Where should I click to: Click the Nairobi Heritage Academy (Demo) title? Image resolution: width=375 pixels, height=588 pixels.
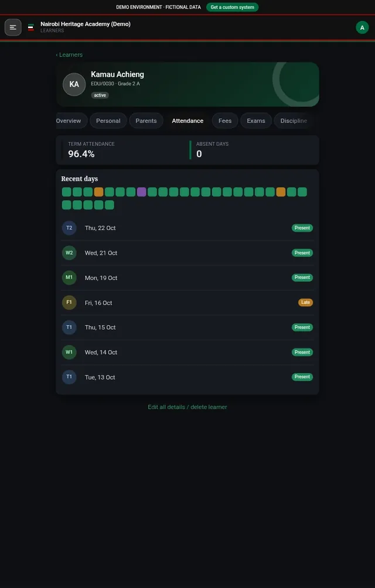(86, 24)
